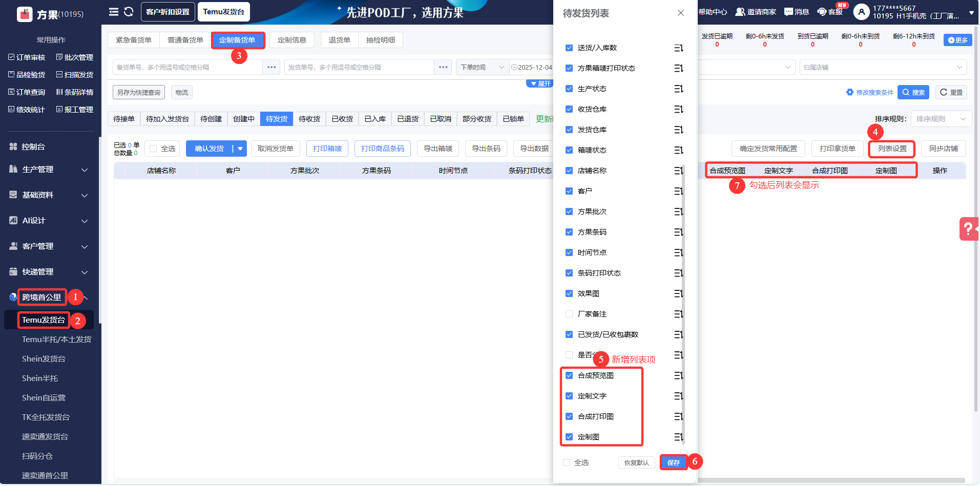Click 取消发货单 button
Viewport: 980px width, 486px height.
click(276, 149)
